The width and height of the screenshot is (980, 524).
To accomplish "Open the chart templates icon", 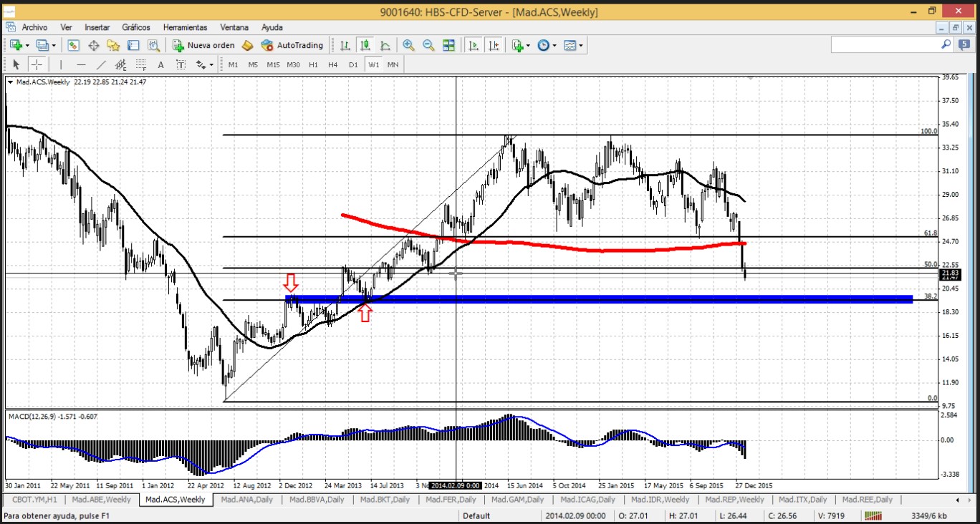I will [570, 45].
